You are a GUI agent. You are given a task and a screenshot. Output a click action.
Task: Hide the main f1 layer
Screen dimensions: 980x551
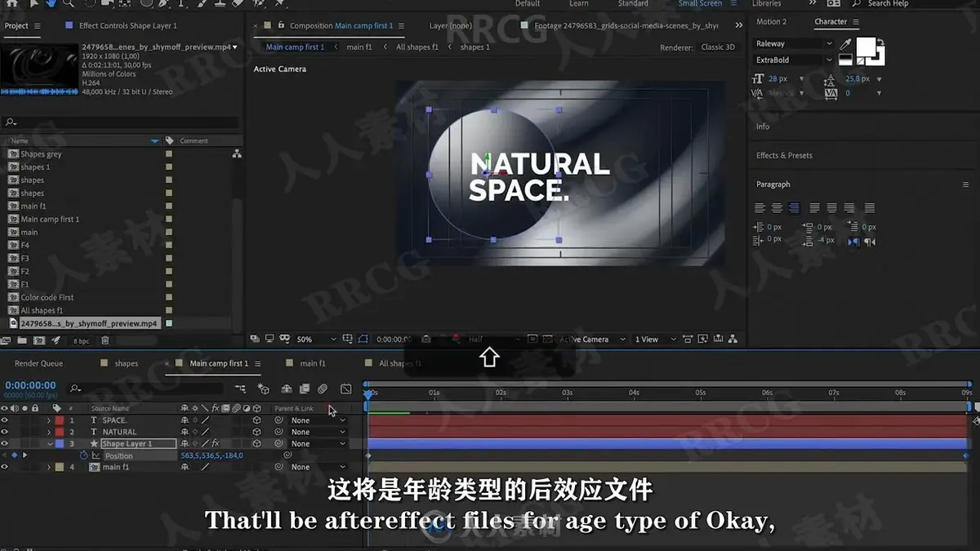(x=5, y=467)
